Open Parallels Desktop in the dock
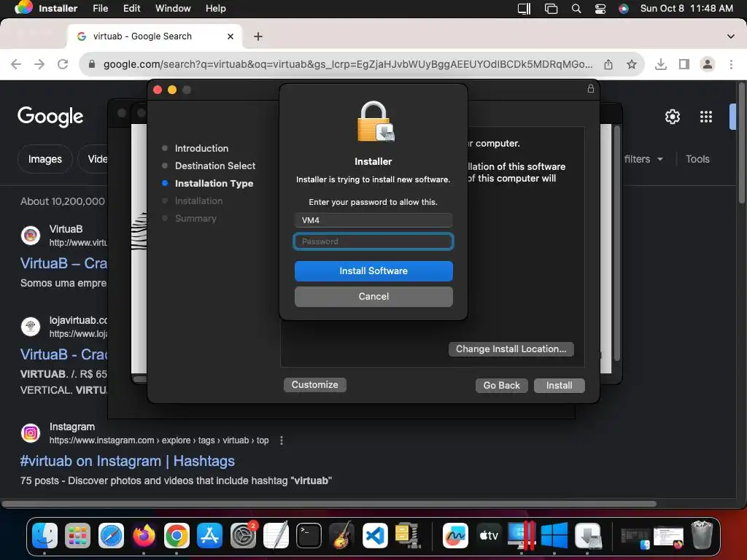 521,536
